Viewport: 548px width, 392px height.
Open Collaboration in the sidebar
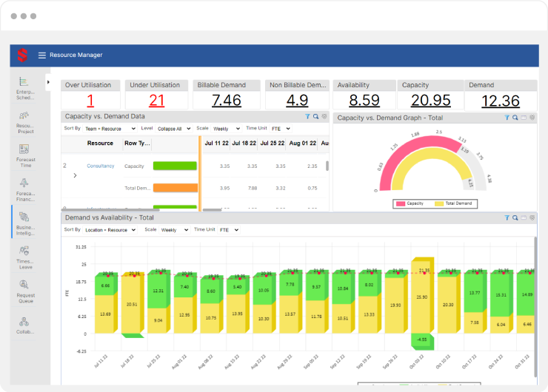[x=25, y=325]
